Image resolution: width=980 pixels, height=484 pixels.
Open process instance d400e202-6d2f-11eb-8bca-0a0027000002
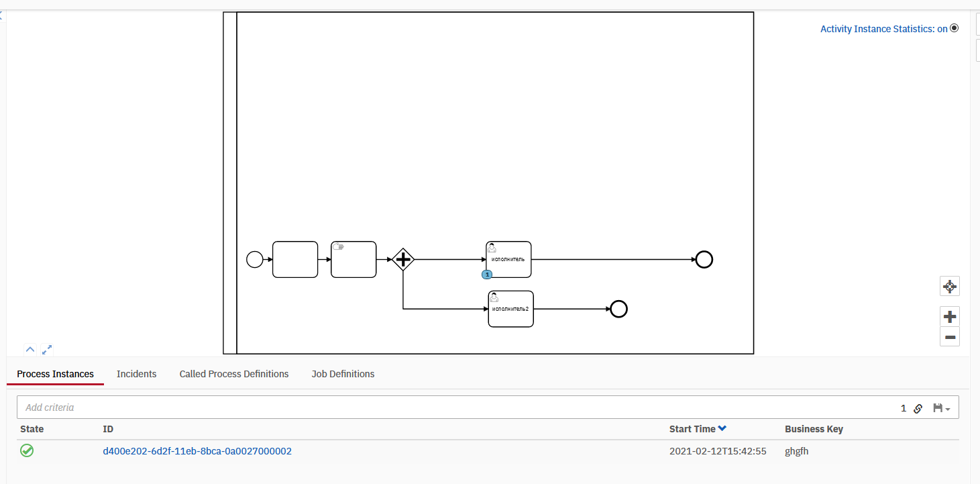tap(197, 451)
